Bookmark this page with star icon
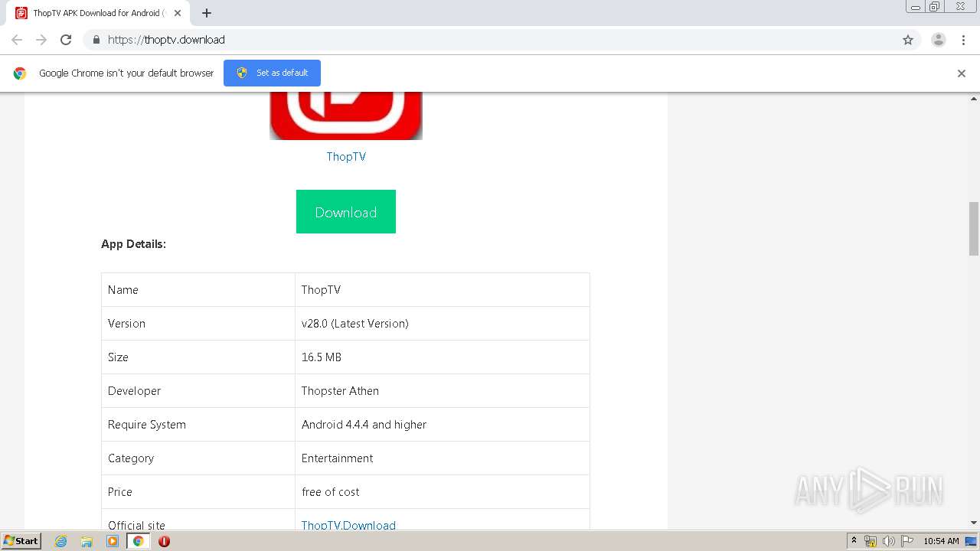This screenshot has height=551, width=980. coord(908,40)
